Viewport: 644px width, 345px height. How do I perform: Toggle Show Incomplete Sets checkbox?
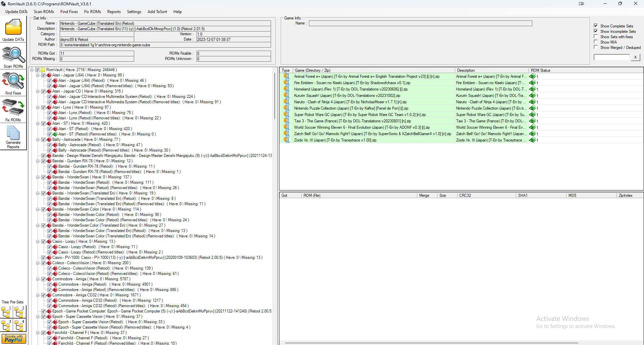(x=596, y=31)
